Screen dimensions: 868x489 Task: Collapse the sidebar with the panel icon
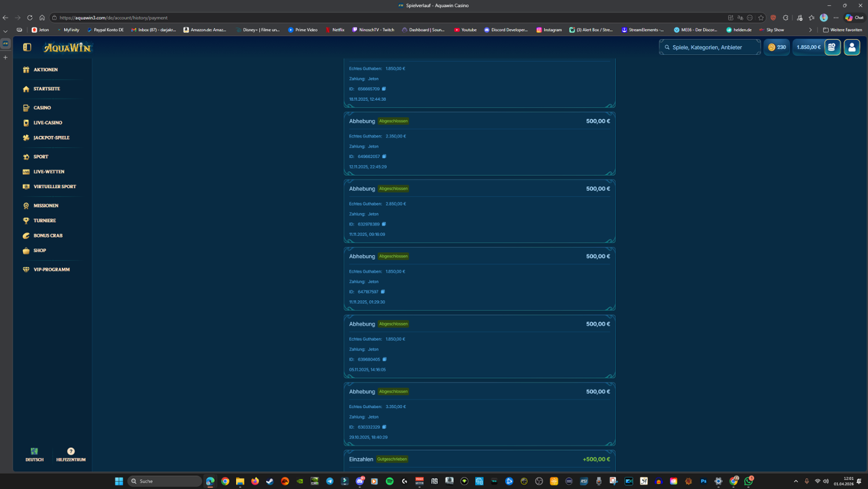(x=27, y=47)
